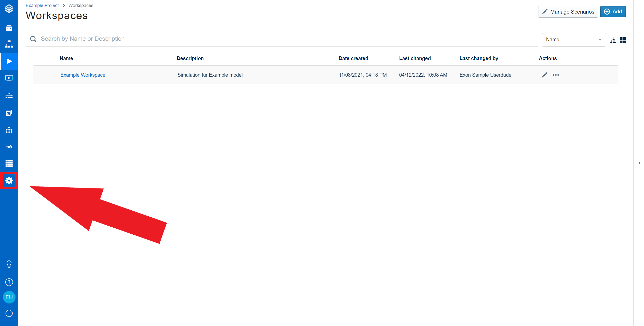Edit Example Workspace with pencil icon
Screen dimensions: 644x326
pos(545,75)
